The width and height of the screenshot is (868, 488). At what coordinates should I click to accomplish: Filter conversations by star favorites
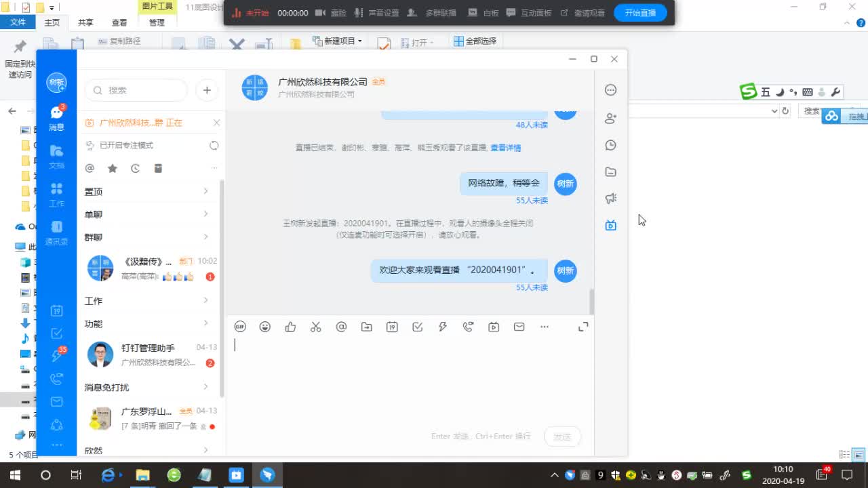point(113,168)
